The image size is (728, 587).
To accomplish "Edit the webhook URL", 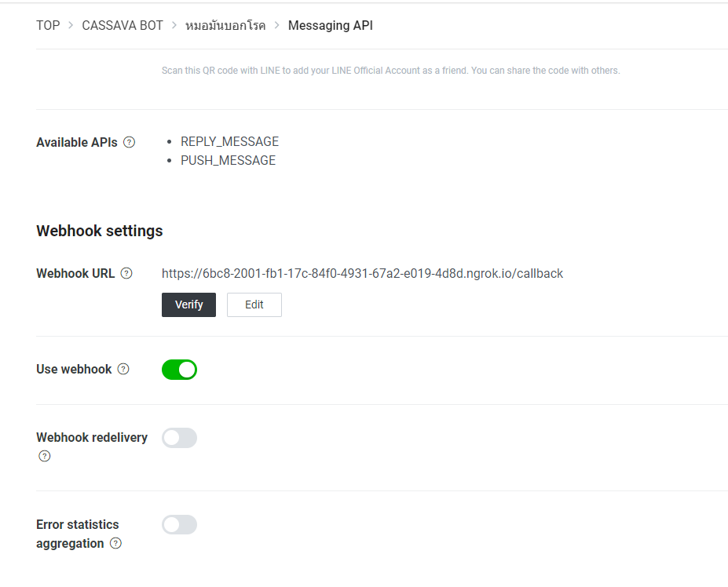I will [x=254, y=304].
